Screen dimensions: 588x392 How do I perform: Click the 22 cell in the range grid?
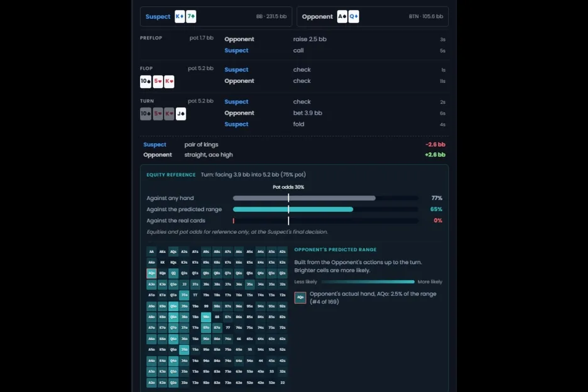(282, 382)
